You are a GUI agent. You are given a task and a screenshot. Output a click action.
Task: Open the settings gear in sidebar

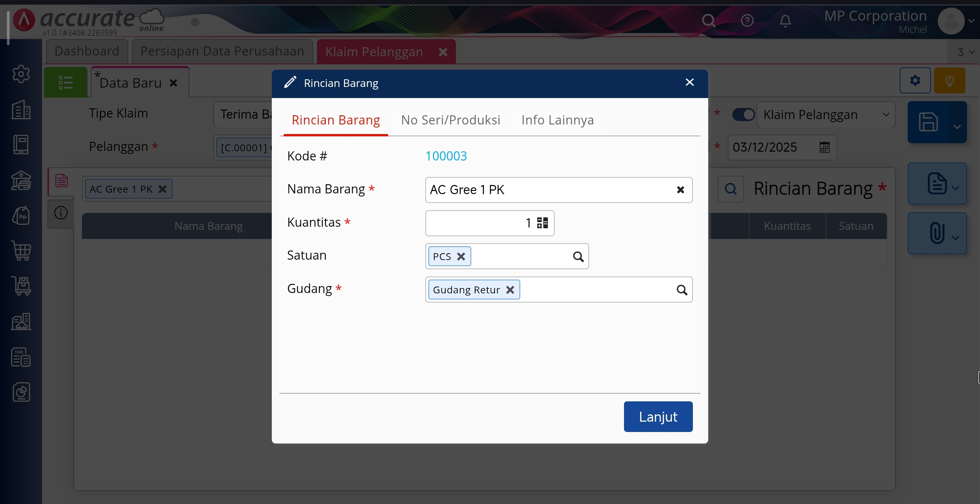tap(21, 74)
